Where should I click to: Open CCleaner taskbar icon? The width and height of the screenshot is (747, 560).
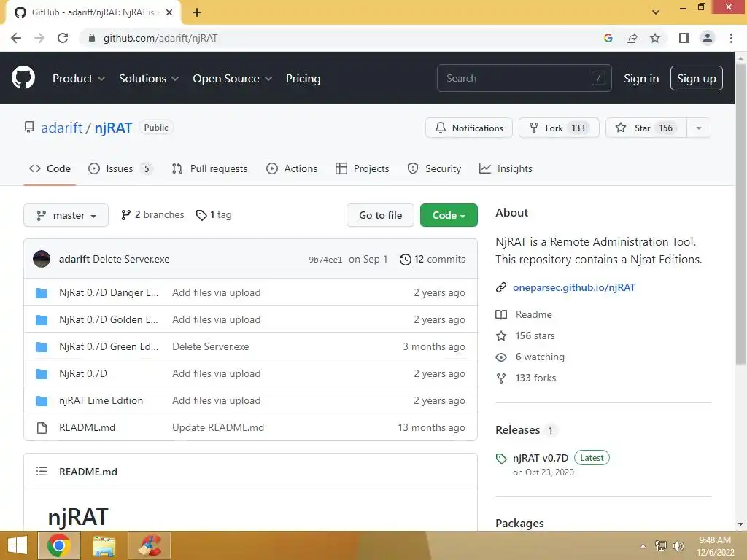(150, 545)
